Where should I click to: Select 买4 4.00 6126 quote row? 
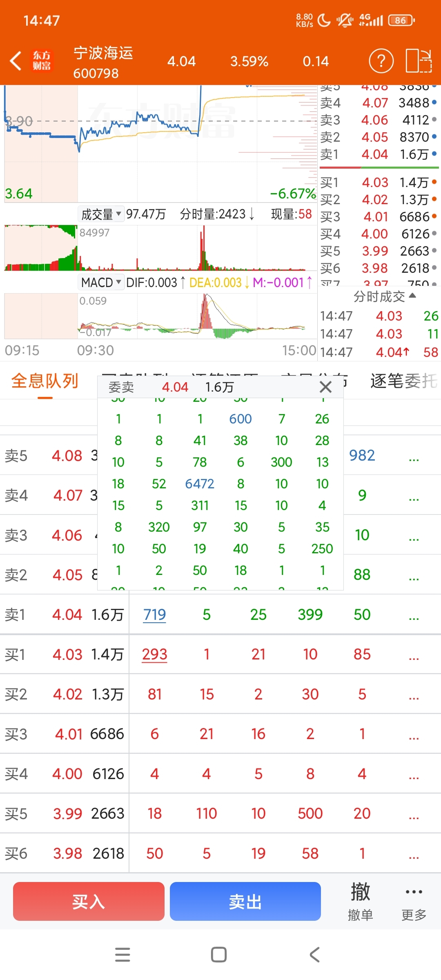coord(379,234)
